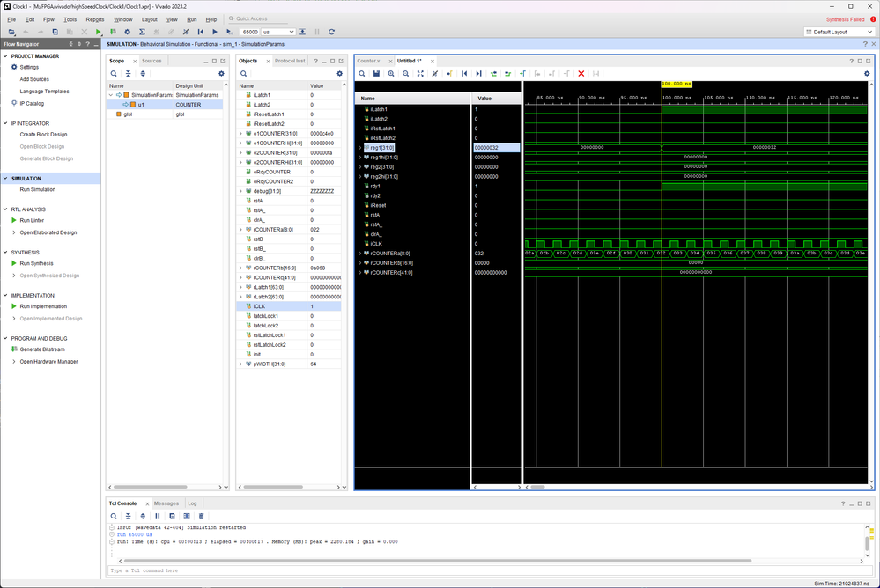Collapse the PROJECT MANAGER section
Screen dimensions: 880x588
point(5,56)
